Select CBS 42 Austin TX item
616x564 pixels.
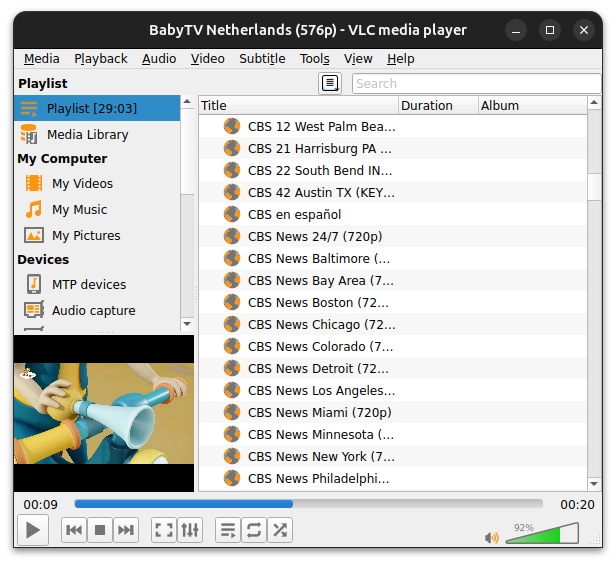[393, 192]
